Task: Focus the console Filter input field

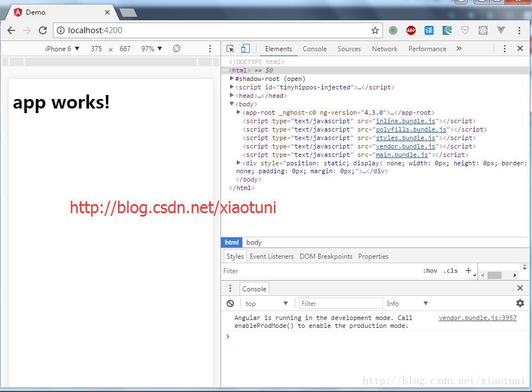Action: click(x=341, y=303)
